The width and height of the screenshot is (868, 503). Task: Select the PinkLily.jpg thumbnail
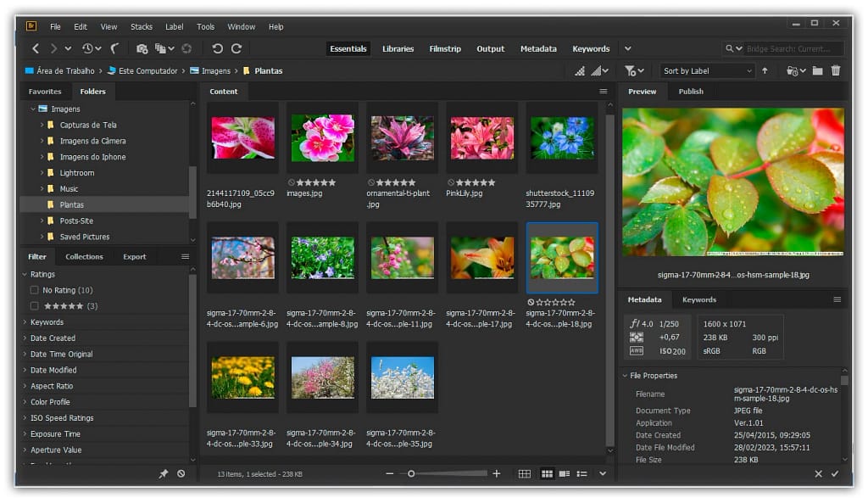[x=481, y=138]
